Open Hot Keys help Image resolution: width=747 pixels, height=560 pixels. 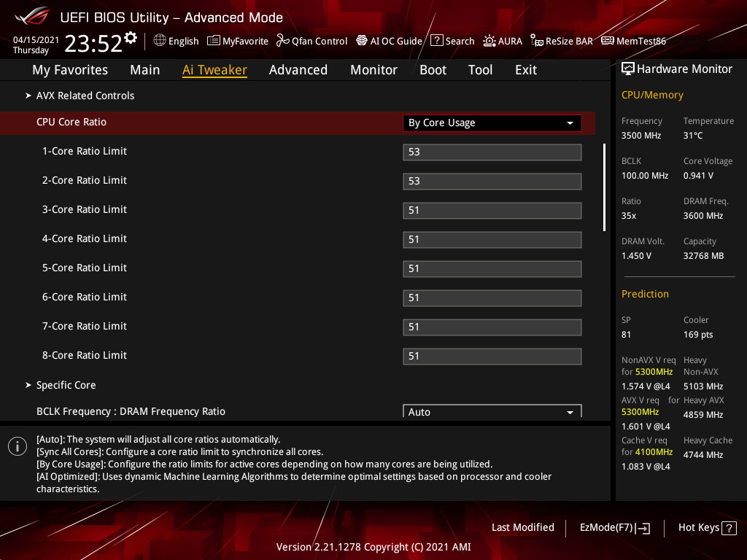(x=707, y=528)
